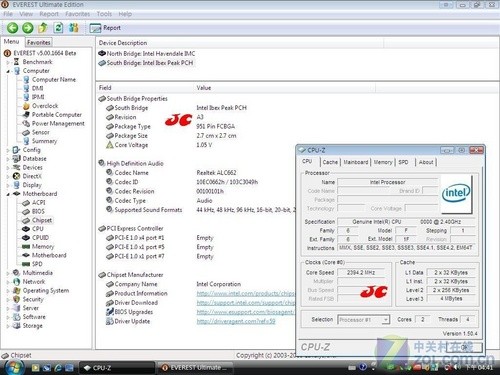Open the Favorites menu

78,14
